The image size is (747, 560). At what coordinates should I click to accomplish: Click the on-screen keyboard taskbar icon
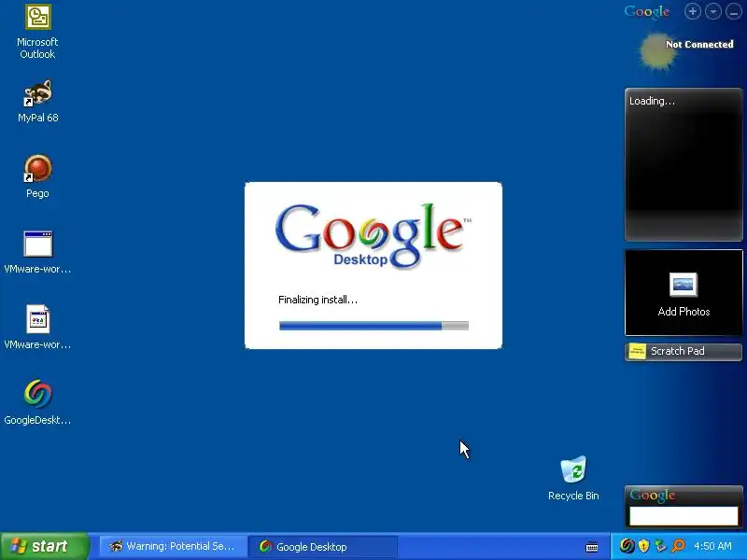[x=592, y=547]
